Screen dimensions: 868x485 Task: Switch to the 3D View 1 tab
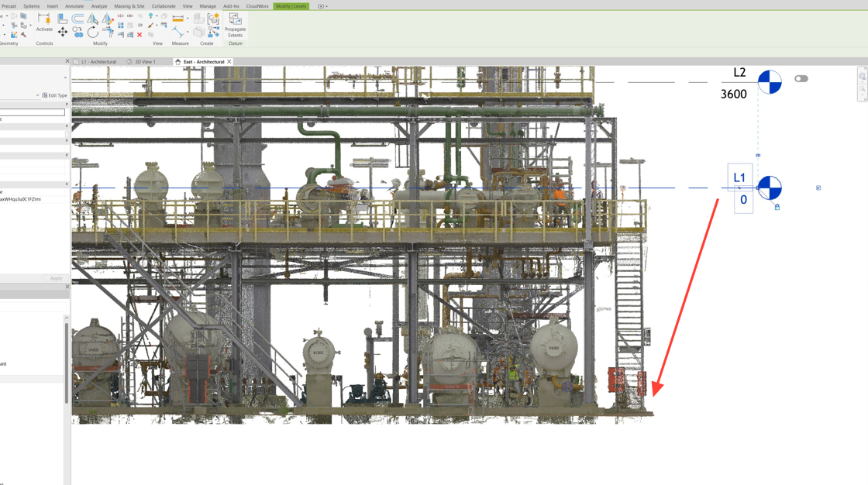click(x=143, y=62)
